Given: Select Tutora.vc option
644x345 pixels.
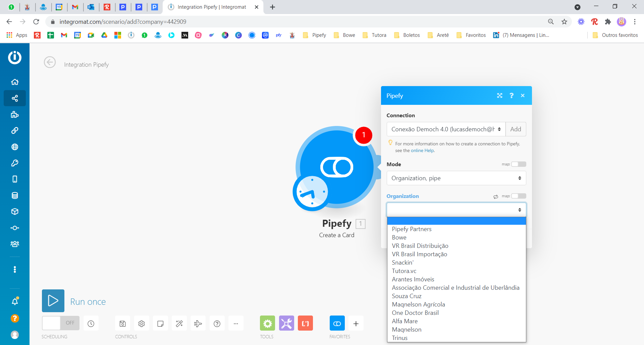Looking at the screenshot, I should [457, 271].
